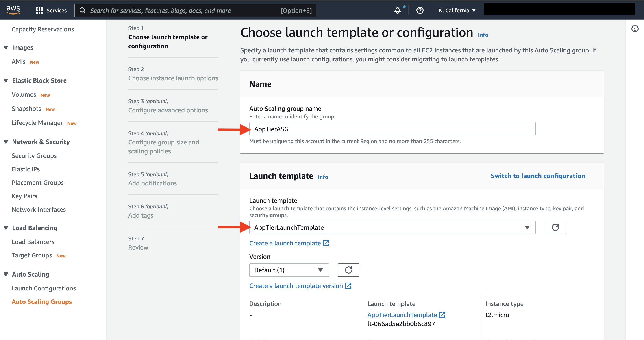Click Info link next to page title
The image size is (644, 340).
point(483,35)
